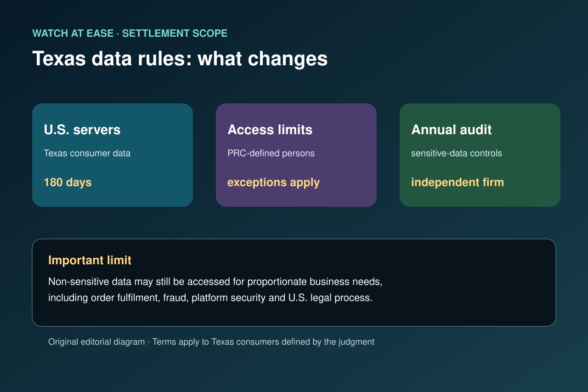This screenshot has height=392, width=588.
Task: Click the 'U.S. servers' card heading
Action: tap(82, 130)
